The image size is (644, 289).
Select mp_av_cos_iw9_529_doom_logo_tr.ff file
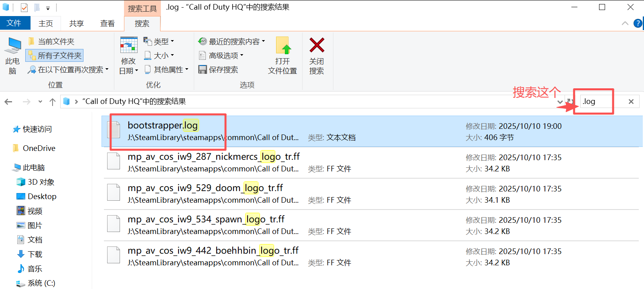pos(372,194)
